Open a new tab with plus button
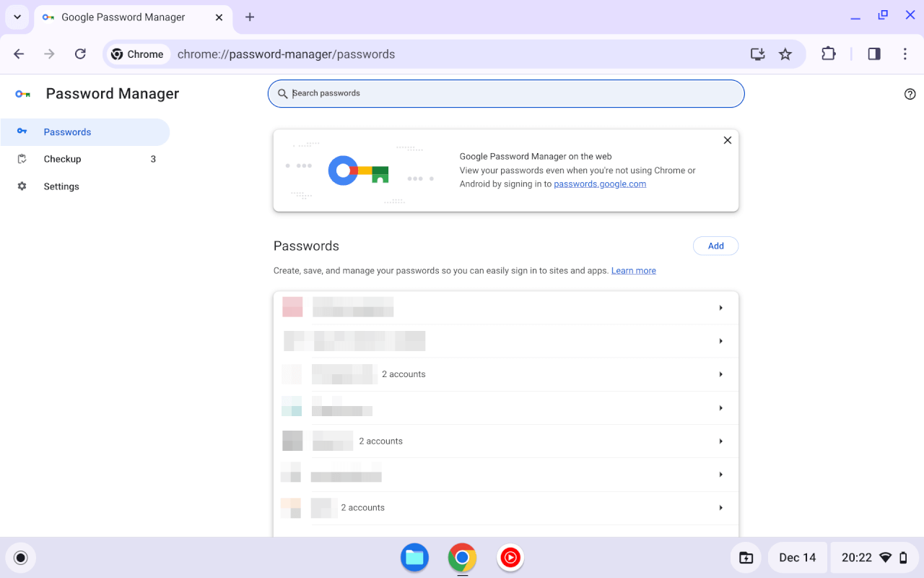The width and height of the screenshot is (924, 578). [250, 17]
